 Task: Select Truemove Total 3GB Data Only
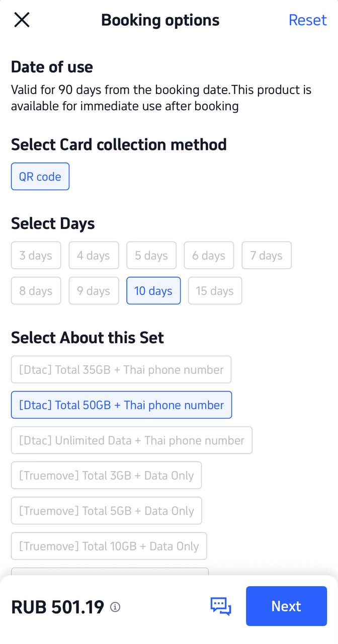pyautogui.click(x=106, y=475)
